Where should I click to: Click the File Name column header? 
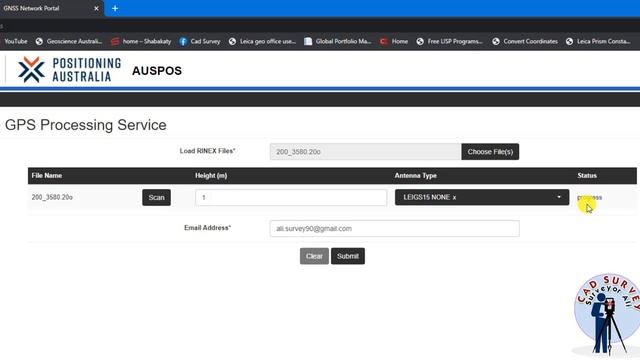click(47, 176)
